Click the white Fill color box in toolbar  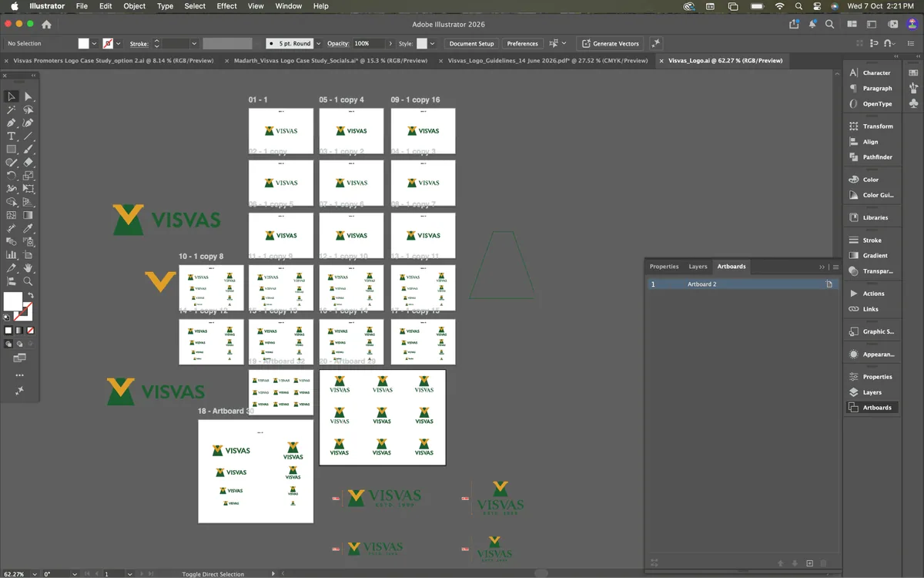pyautogui.click(x=13, y=301)
